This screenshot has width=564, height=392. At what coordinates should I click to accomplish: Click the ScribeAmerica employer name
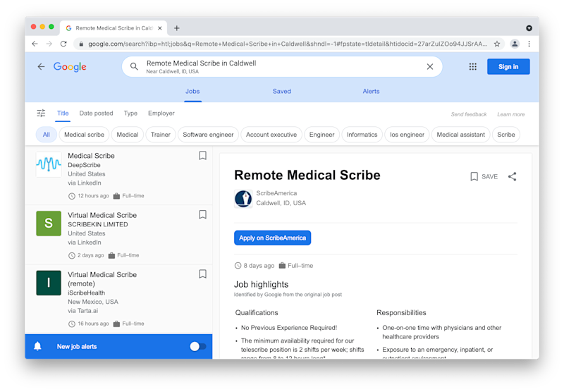click(x=276, y=193)
